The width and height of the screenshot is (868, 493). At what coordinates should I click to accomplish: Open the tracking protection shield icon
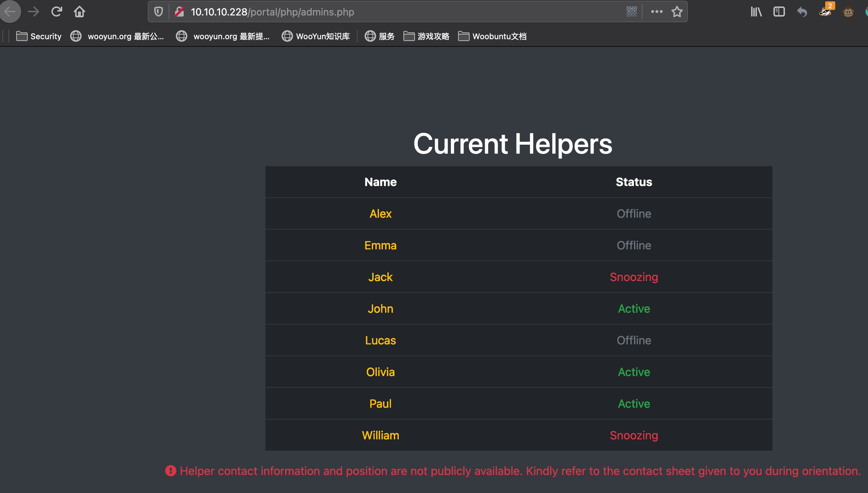(x=159, y=12)
